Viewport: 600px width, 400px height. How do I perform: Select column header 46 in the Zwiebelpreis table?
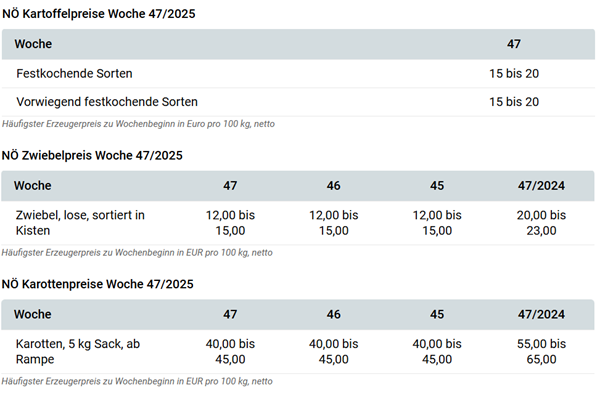click(333, 186)
